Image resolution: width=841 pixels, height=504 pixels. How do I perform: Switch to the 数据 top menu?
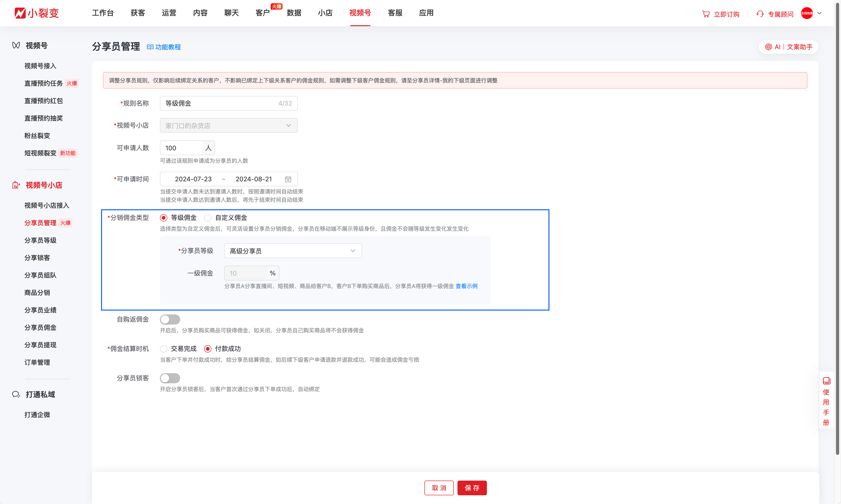294,13
